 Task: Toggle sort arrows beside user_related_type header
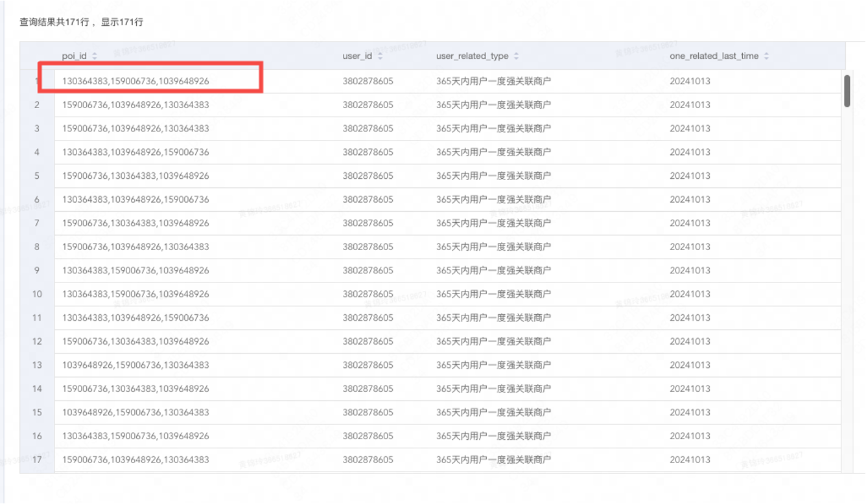[x=516, y=56]
